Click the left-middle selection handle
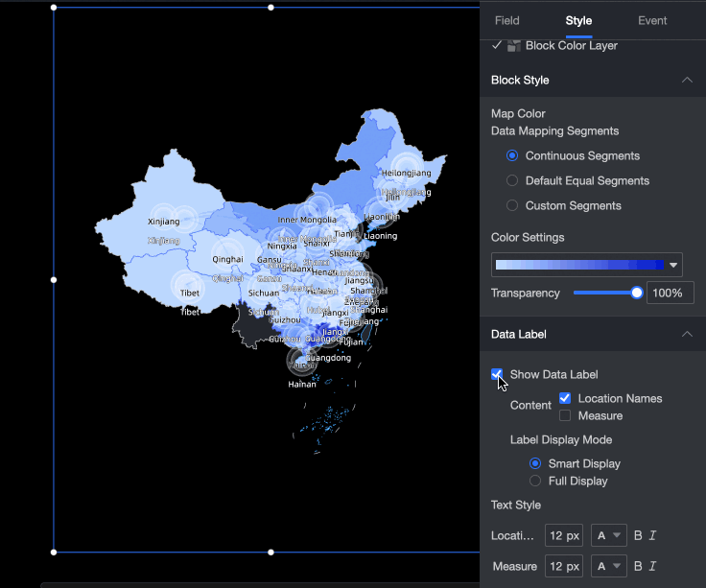Viewport: 706px width, 588px height. [54, 279]
